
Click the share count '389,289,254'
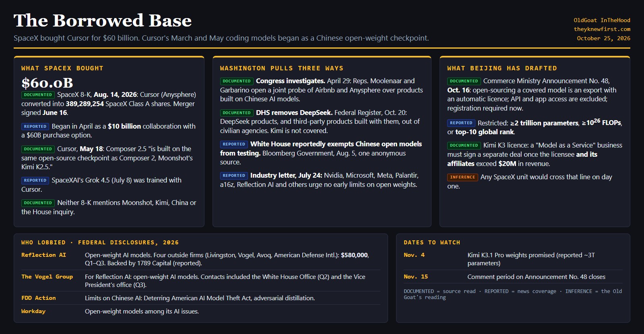pos(85,104)
